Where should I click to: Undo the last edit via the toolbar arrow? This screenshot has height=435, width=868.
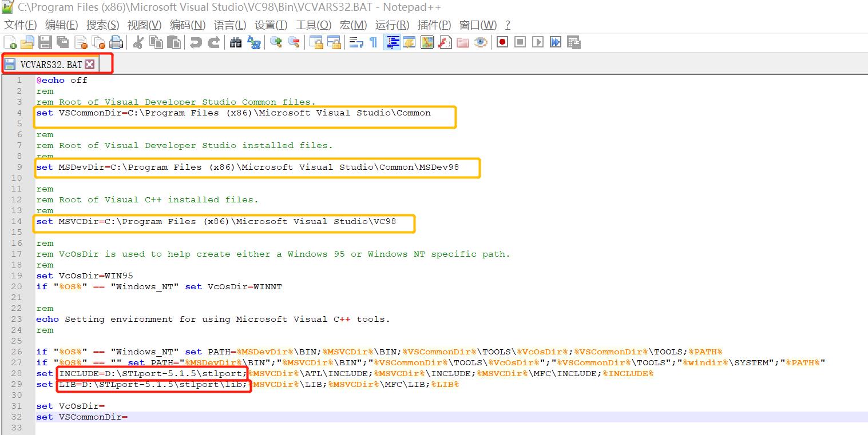[196, 42]
